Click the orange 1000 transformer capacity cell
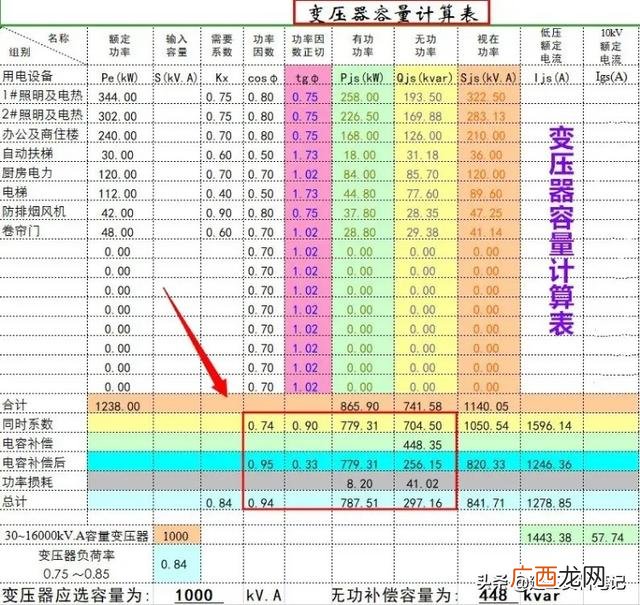The width and height of the screenshot is (640, 605). 176,536
